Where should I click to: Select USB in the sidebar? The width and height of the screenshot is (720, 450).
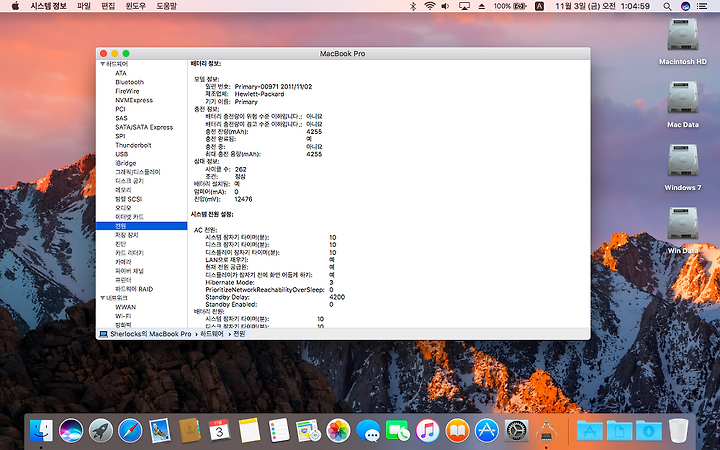pos(122,154)
